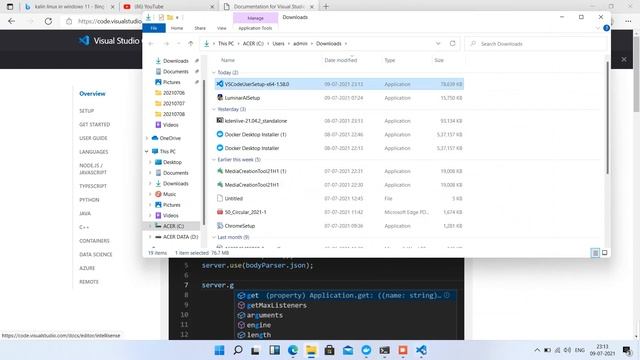Open address bar history dropdown
Screen dimensions: 640x360
(x=438, y=44)
